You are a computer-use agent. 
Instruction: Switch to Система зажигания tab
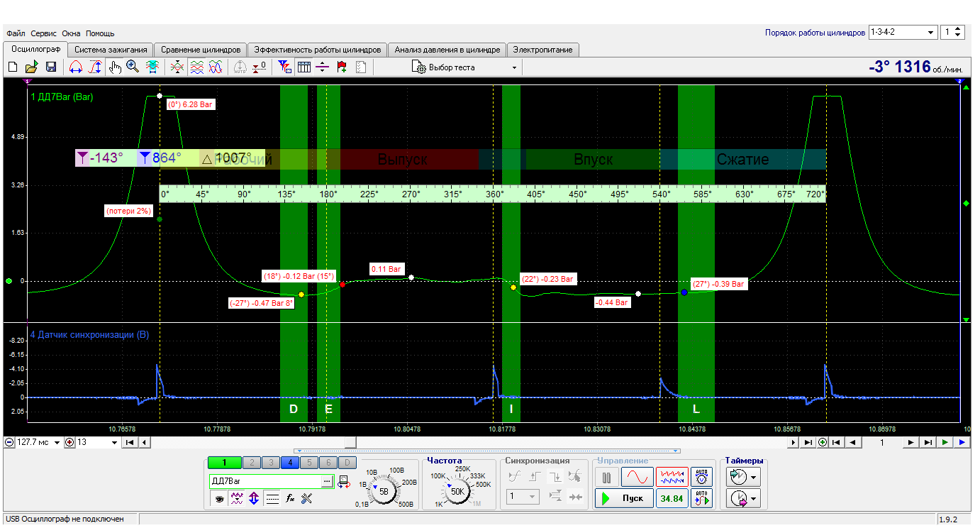pyautogui.click(x=111, y=50)
